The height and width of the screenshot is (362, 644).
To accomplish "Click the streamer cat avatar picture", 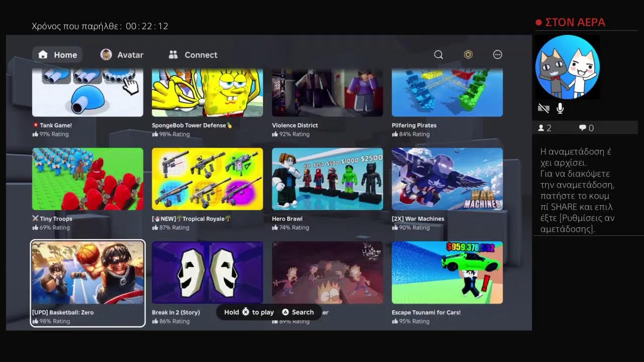I will (567, 67).
